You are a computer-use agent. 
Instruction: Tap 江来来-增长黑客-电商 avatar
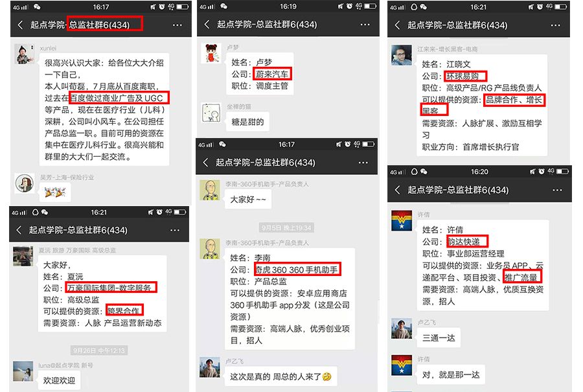click(x=401, y=55)
